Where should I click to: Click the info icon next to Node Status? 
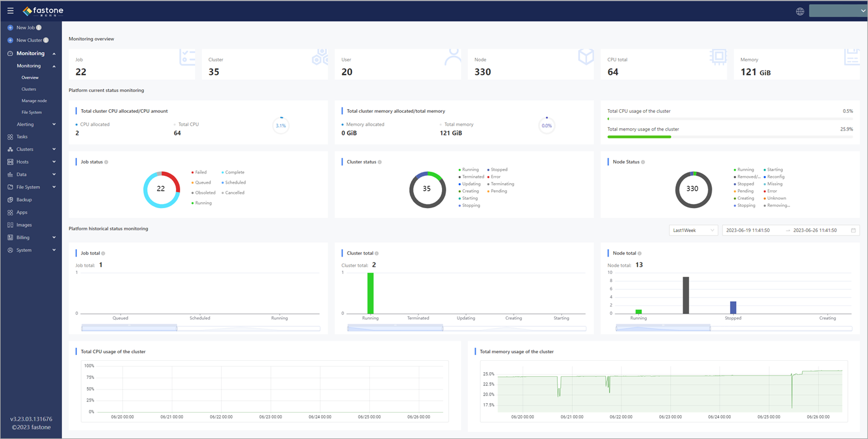tap(642, 162)
